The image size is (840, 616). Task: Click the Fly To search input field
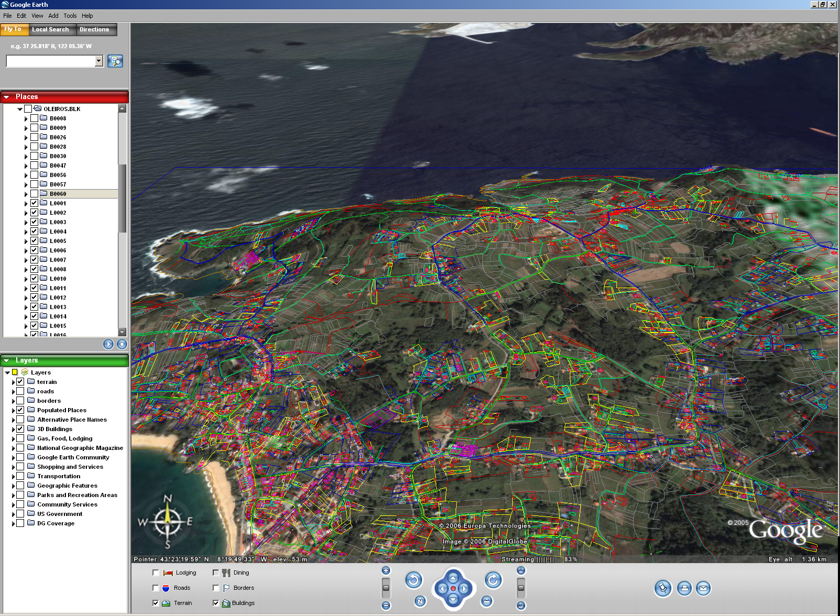tap(51, 61)
